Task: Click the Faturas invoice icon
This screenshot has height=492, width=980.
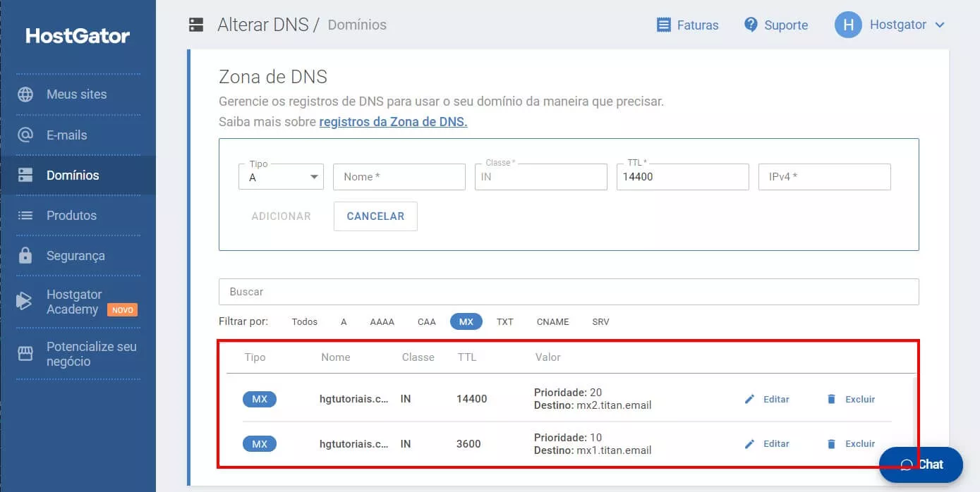Action: coord(663,25)
